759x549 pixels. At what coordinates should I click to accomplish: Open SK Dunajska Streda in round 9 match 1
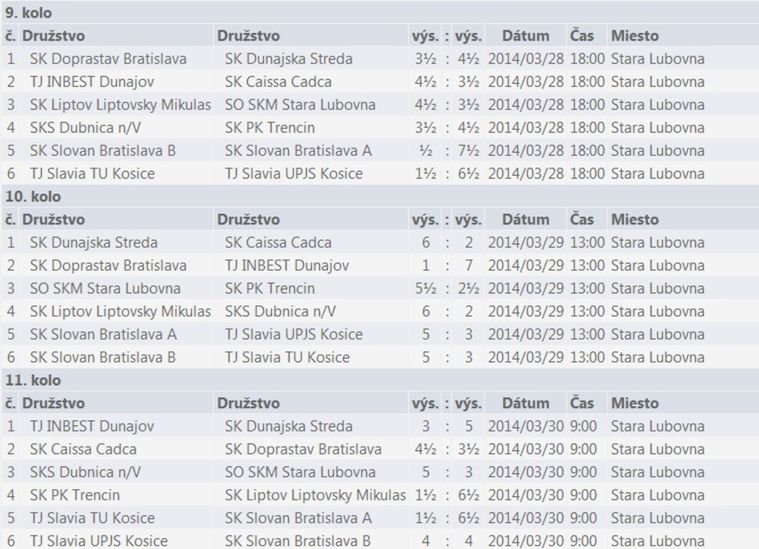coord(288,59)
